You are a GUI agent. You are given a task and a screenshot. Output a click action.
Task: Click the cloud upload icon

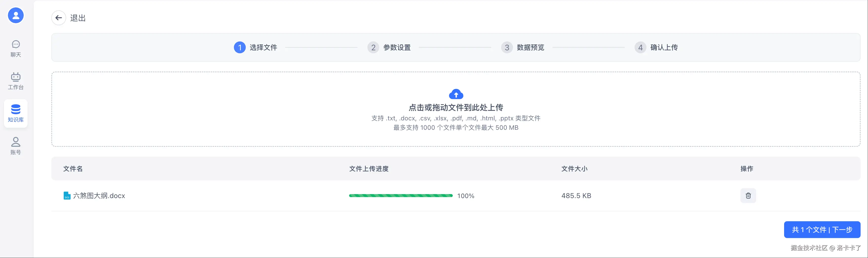click(456, 94)
